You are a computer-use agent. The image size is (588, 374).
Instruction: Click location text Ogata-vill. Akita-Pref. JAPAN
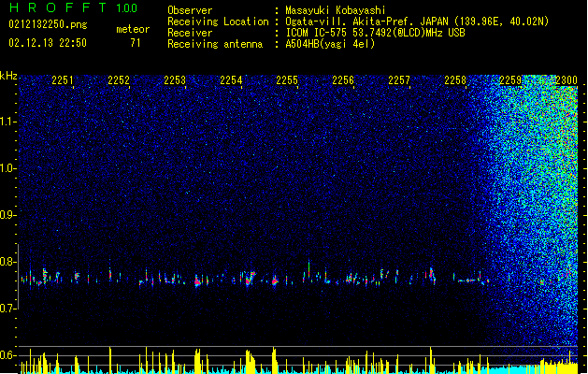[x=367, y=22]
